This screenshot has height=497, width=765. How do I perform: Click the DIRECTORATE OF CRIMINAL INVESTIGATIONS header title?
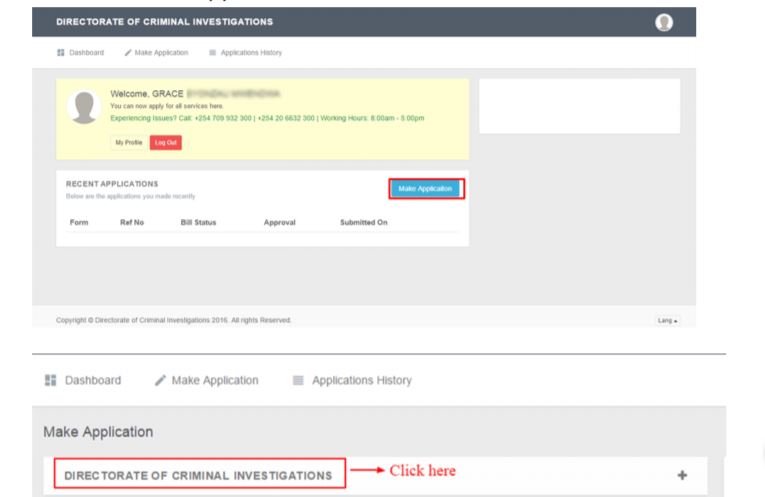(x=164, y=22)
